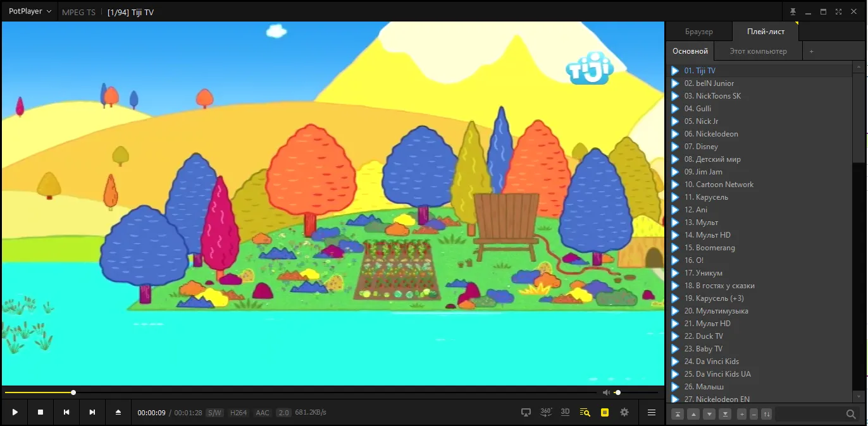Click the playlist search field
Viewport: 868px width, 426px height.
[x=810, y=414]
